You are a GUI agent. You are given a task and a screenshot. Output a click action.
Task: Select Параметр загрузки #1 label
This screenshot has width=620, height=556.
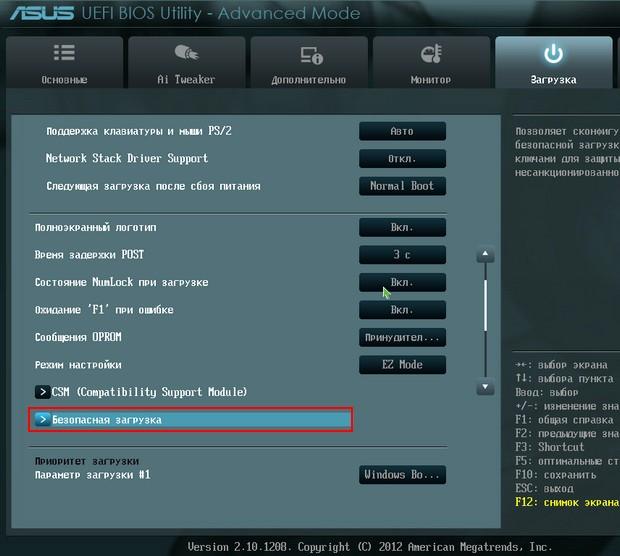[x=93, y=475]
